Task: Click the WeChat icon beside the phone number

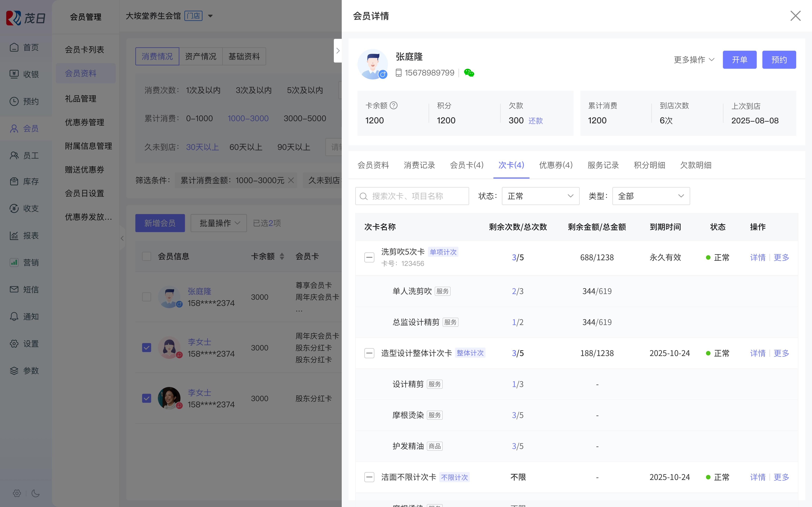Action: coord(469,73)
